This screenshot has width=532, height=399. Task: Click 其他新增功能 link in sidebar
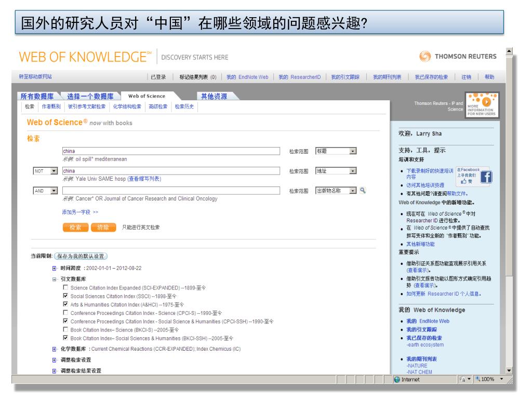tap(420, 244)
